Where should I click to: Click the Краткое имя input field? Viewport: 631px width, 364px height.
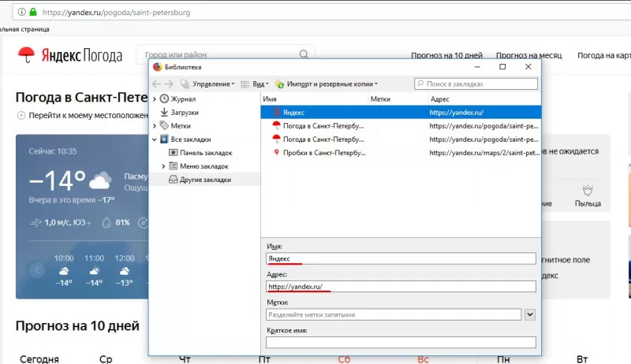(401, 342)
